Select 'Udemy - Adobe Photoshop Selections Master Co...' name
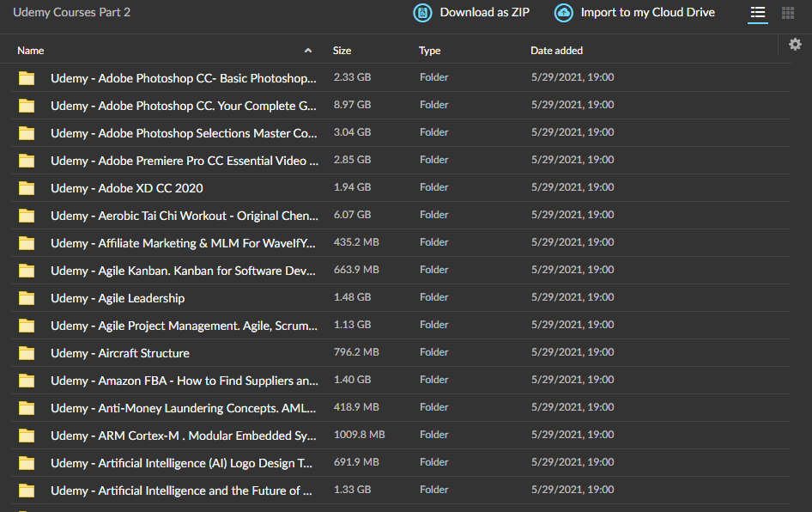This screenshot has width=812, height=512. [184, 133]
